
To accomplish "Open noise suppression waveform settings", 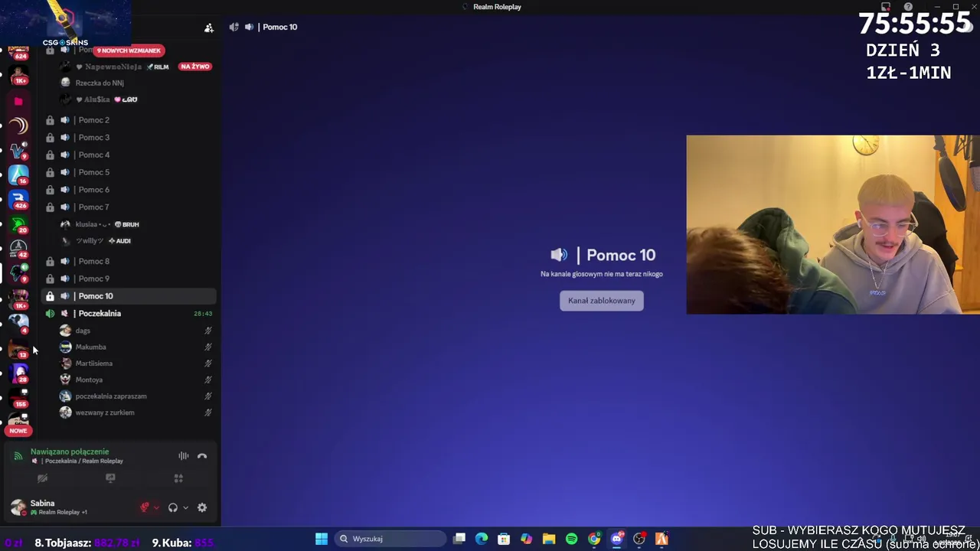I will (x=184, y=456).
